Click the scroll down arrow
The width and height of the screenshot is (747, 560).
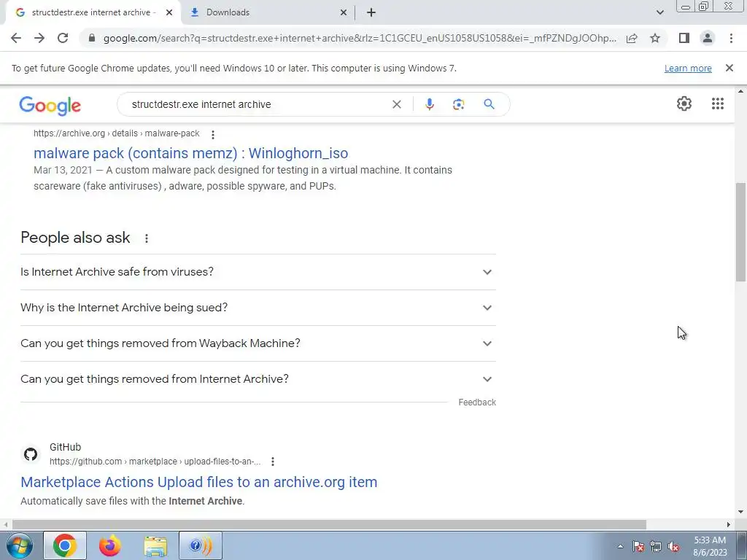point(740,512)
